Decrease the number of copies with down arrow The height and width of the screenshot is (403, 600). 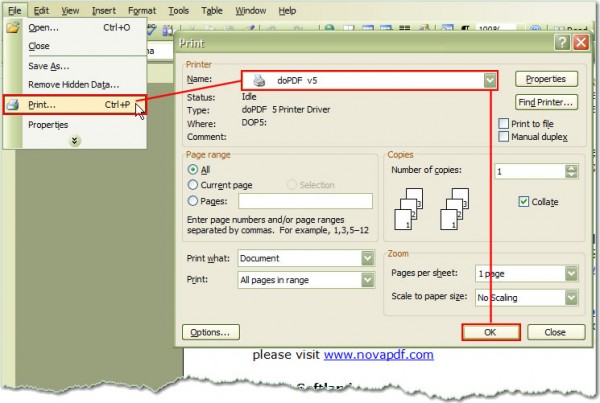[x=571, y=175]
